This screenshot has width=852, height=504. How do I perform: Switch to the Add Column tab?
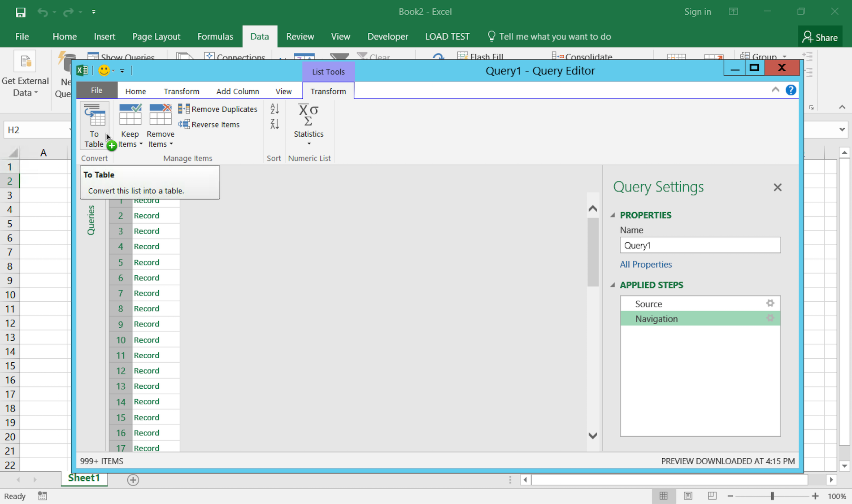click(x=238, y=91)
